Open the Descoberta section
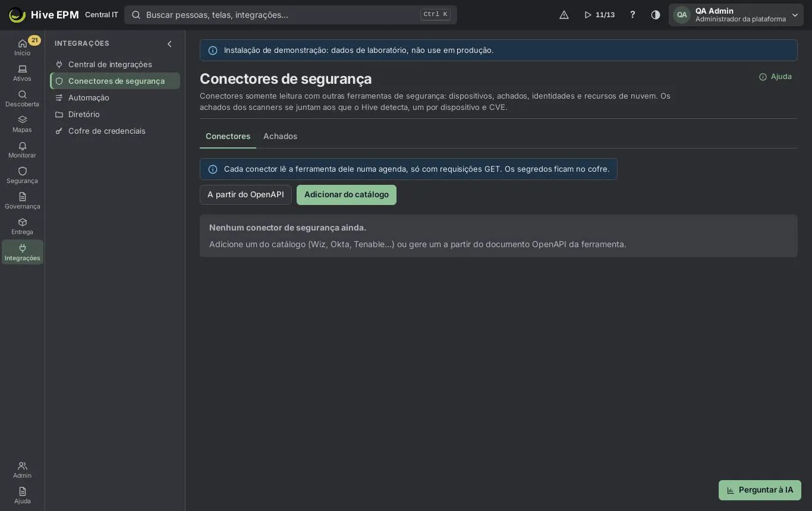 coord(23,99)
